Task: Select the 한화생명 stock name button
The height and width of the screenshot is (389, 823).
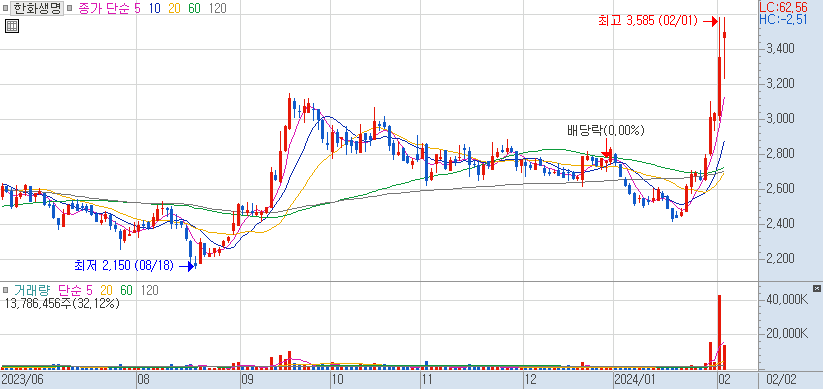Action: pos(36,8)
